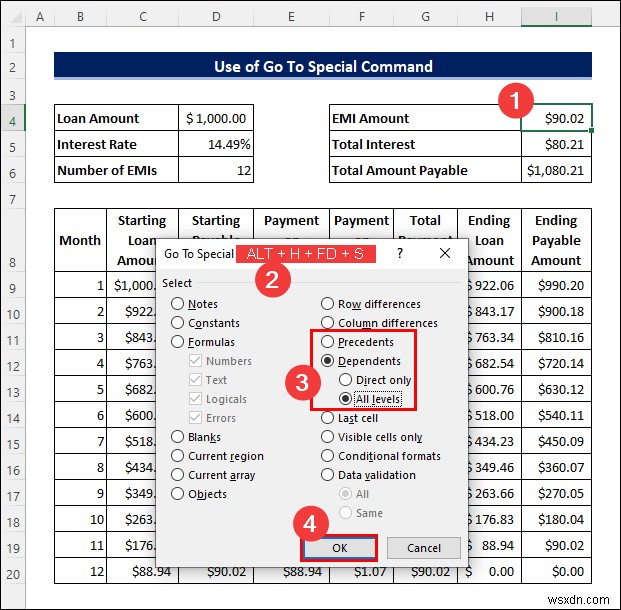Select row 4 header
This screenshot has height=610, width=621.
pos(13,120)
